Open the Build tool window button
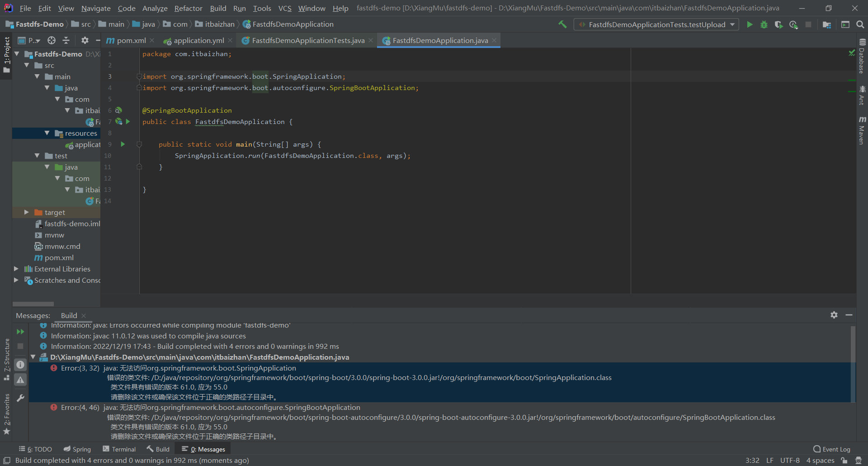This screenshot has width=868, height=466. [x=158, y=449]
